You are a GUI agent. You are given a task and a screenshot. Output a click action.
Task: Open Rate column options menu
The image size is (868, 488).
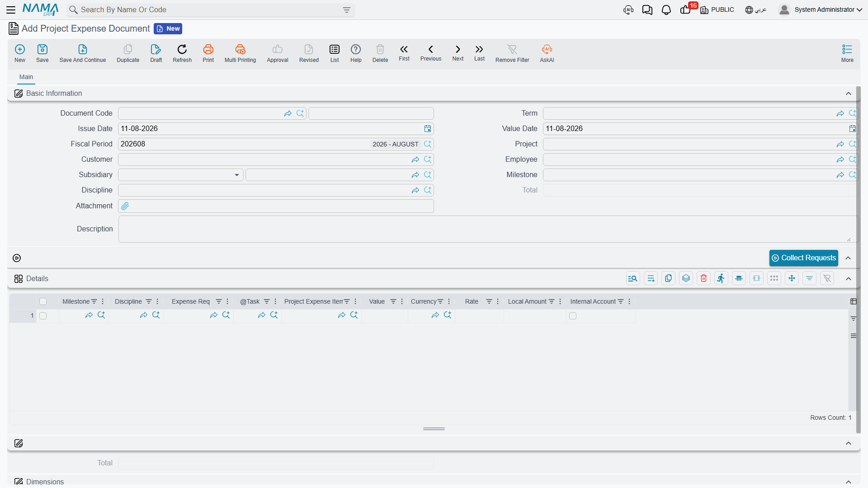point(498,301)
